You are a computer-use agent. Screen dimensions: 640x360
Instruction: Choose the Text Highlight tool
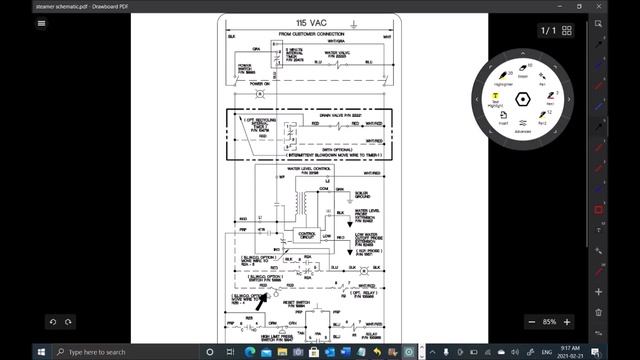495,100
